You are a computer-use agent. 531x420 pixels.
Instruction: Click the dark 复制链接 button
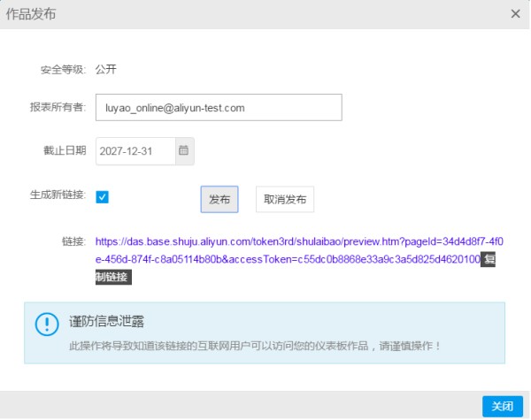(x=113, y=277)
